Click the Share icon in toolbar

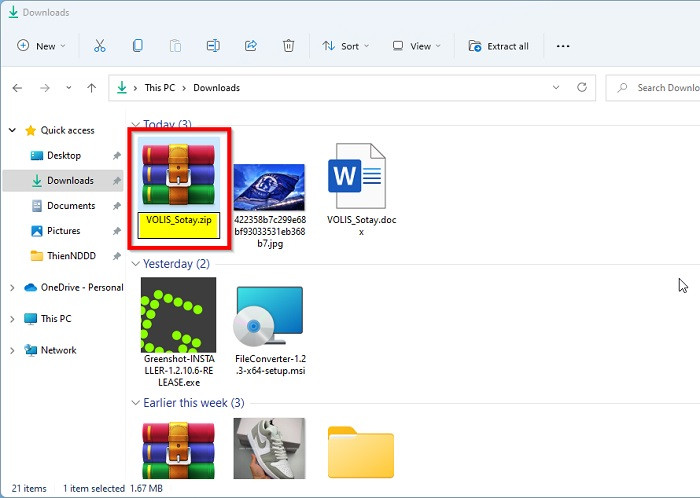pyautogui.click(x=251, y=46)
